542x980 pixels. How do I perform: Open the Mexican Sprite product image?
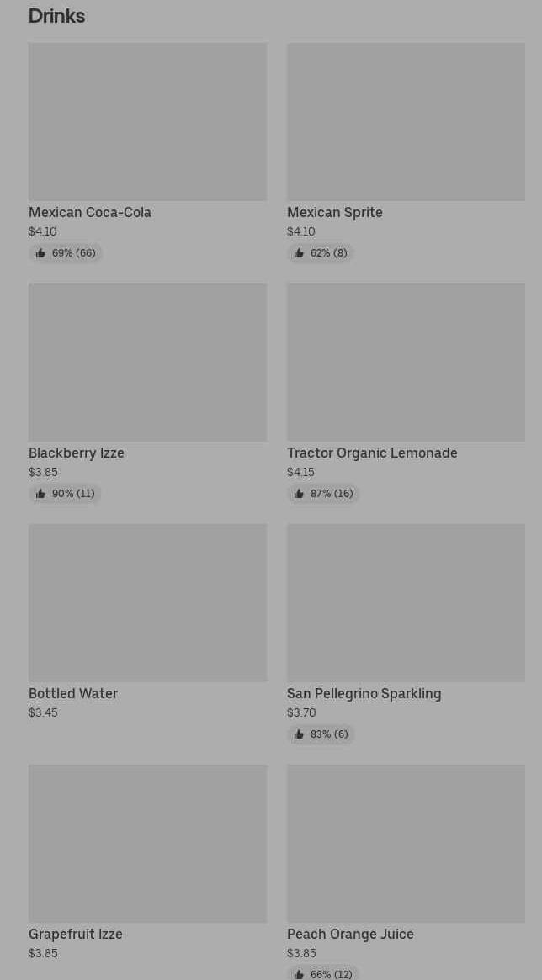coord(406,122)
